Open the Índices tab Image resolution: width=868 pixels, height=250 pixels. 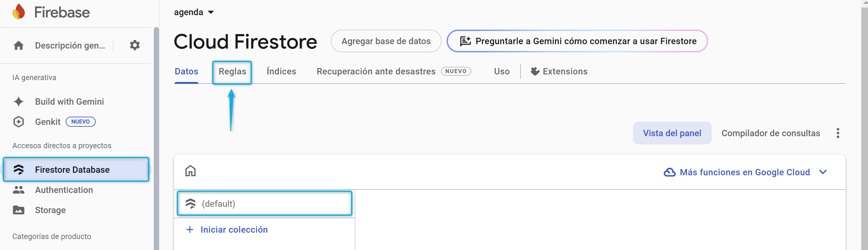[281, 72]
